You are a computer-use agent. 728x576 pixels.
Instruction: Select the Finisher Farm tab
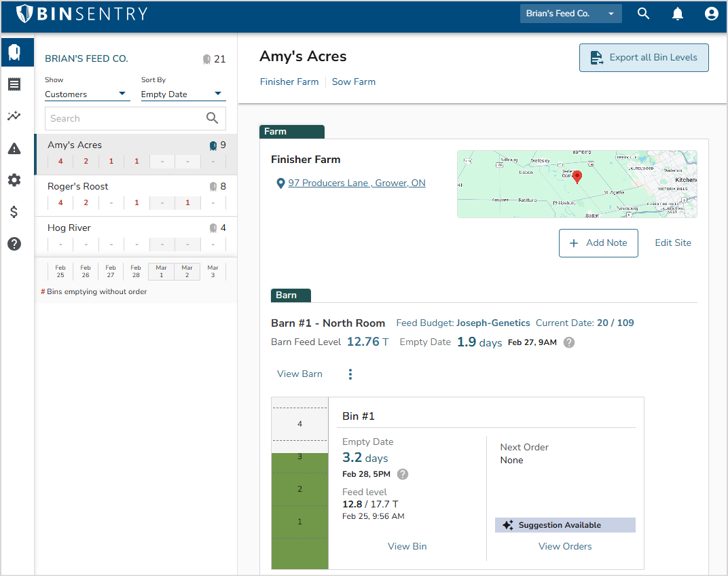289,82
